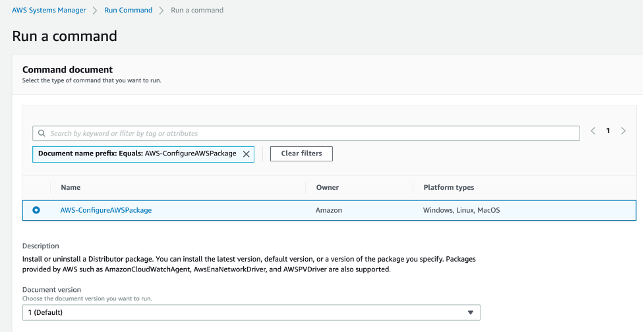Click the Amazon owner cell
This screenshot has width=644, height=332.
(x=328, y=210)
